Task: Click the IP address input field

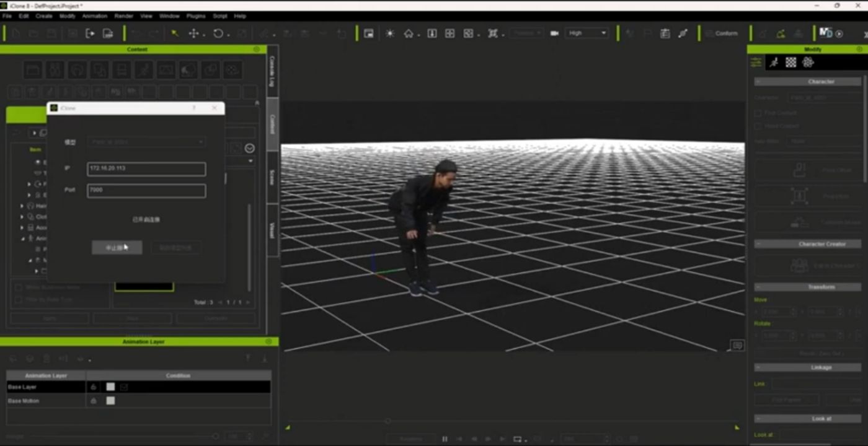Action: tap(146, 169)
